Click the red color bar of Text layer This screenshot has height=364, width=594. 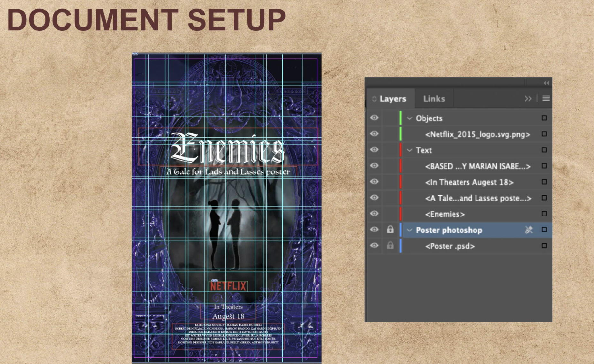400,150
